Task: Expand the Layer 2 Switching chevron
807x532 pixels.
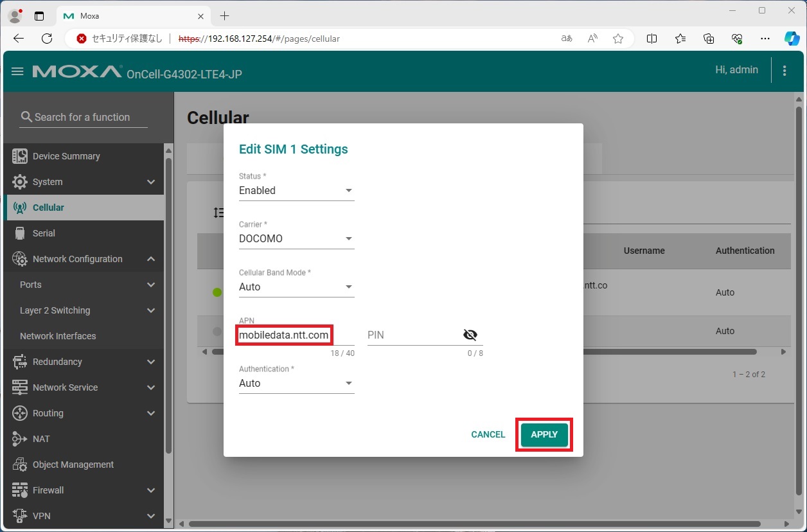Action: [151, 310]
